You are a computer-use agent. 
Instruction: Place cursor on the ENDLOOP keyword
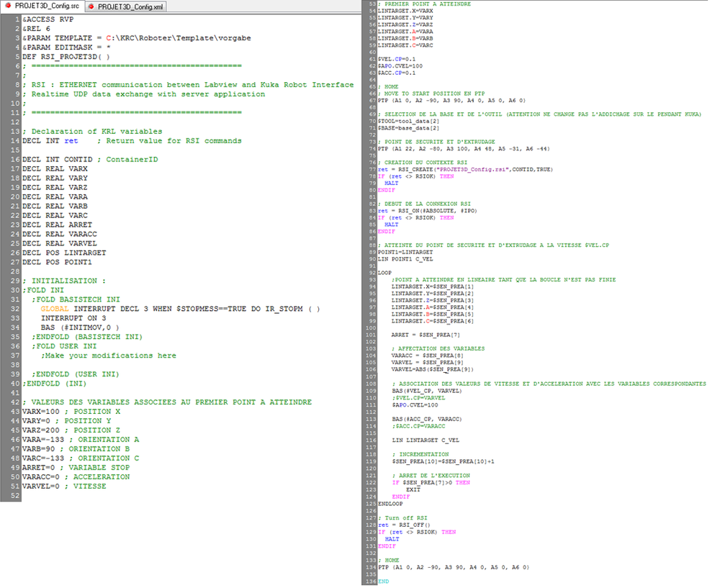[390, 503]
